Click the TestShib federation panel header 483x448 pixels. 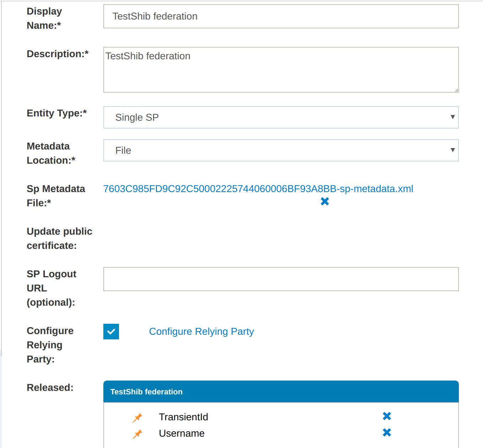(281, 392)
